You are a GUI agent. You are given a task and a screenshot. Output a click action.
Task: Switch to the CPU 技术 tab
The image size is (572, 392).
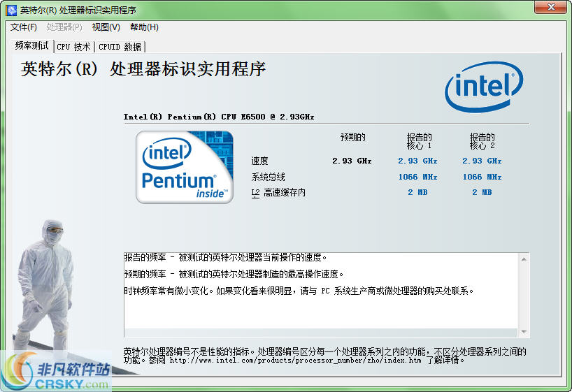click(73, 47)
